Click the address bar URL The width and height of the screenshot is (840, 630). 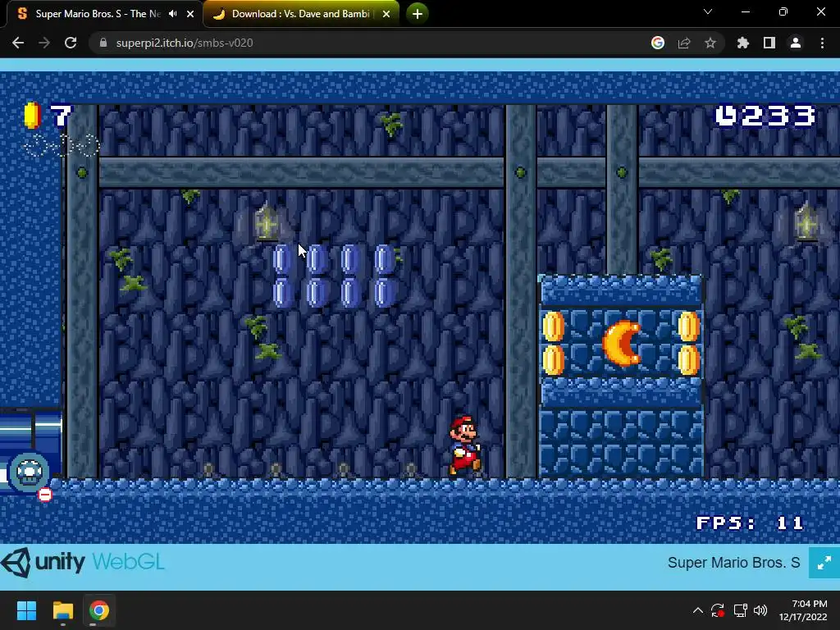point(185,43)
